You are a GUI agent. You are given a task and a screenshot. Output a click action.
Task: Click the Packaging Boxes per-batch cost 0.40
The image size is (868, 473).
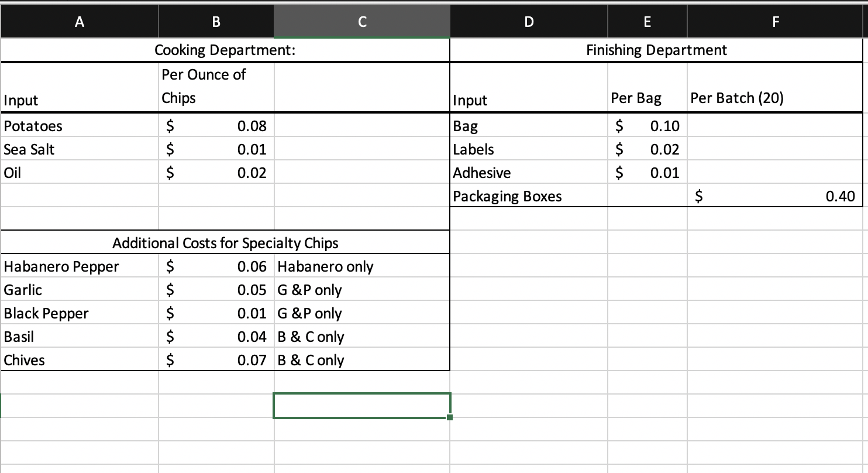point(775,196)
